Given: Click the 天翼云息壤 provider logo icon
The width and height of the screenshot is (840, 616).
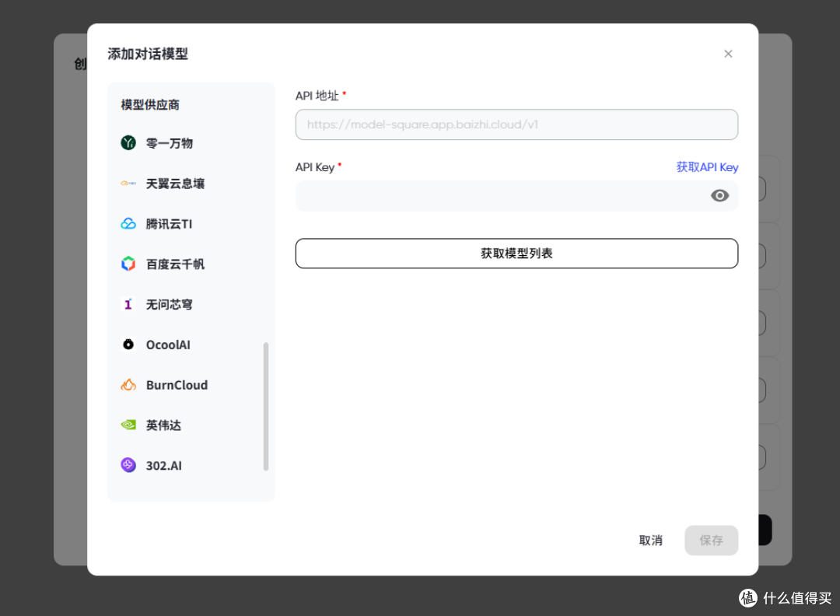Looking at the screenshot, I should pyautogui.click(x=128, y=184).
